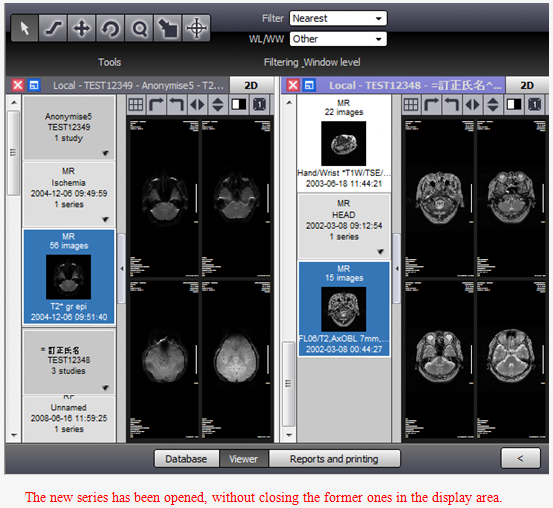This screenshot has height=508, width=553.
Task: Toggle 2D mode on left viewer
Action: tap(251, 85)
